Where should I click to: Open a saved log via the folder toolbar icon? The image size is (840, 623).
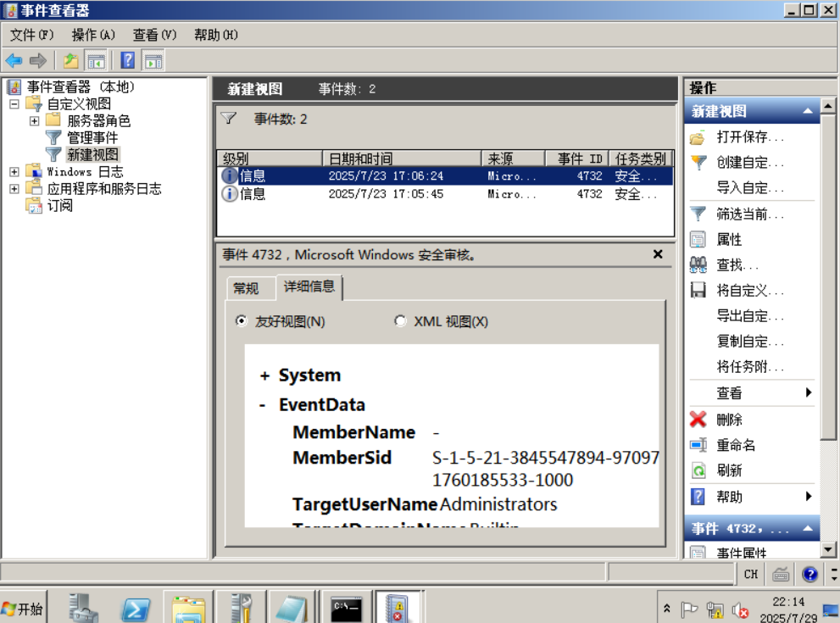click(71, 60)
